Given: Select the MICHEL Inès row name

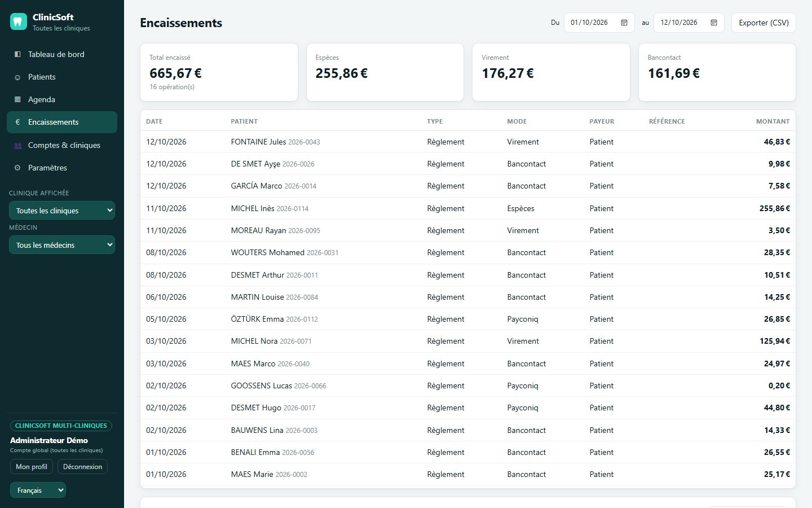Looking at the screenshot, I should point(253,208).
